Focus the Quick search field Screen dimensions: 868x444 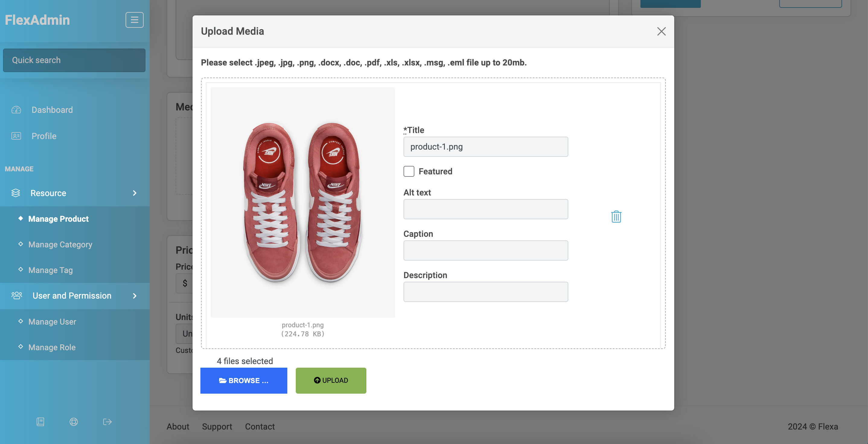[x=74, y=60]
